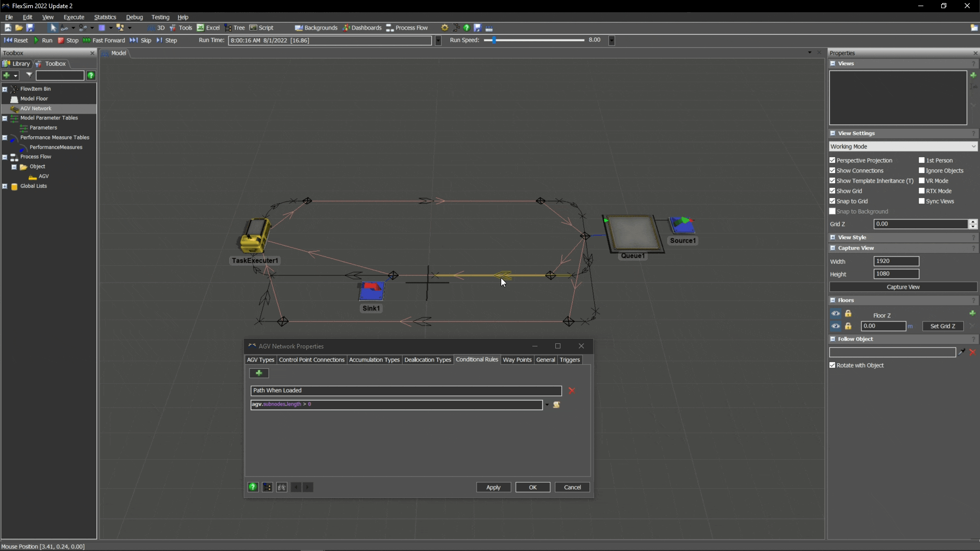The height and width of the screenshot is (551, 980).
Task: Switch to the Way Points tab
Action: 517,360
